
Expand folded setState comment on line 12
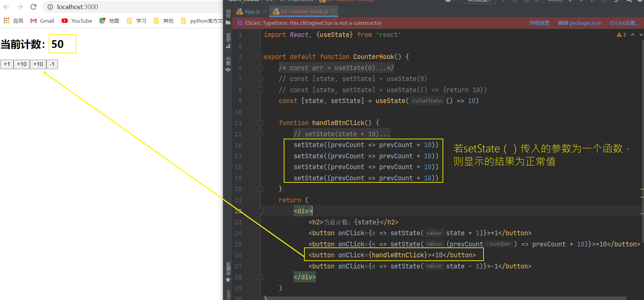260,134
